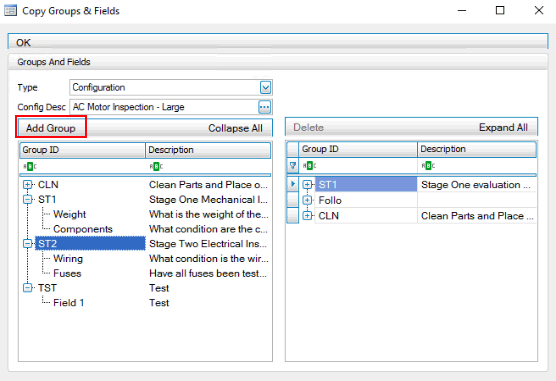Click Collapse All in left panel

point(235,128)
